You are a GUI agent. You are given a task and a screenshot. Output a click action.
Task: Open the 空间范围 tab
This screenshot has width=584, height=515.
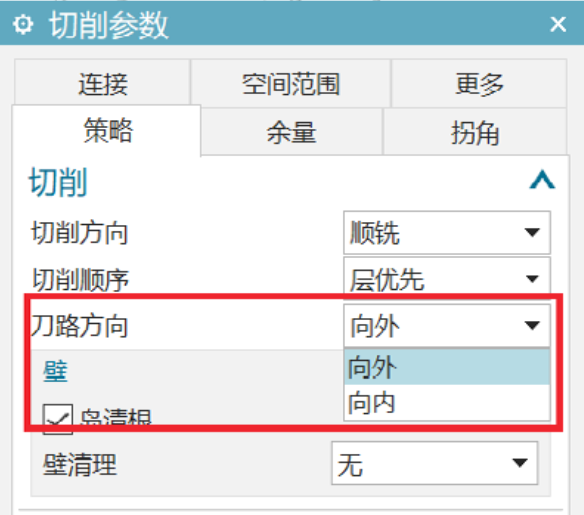tap(291, 83)
